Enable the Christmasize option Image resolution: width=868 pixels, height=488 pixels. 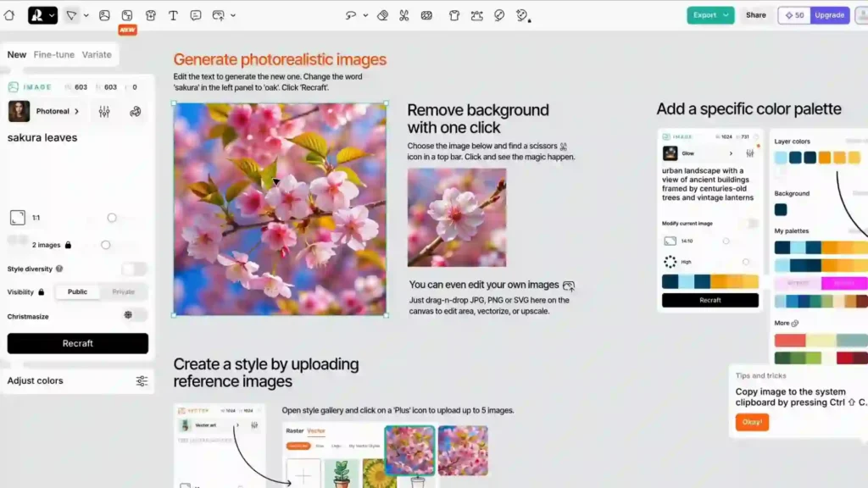point(133,314)
